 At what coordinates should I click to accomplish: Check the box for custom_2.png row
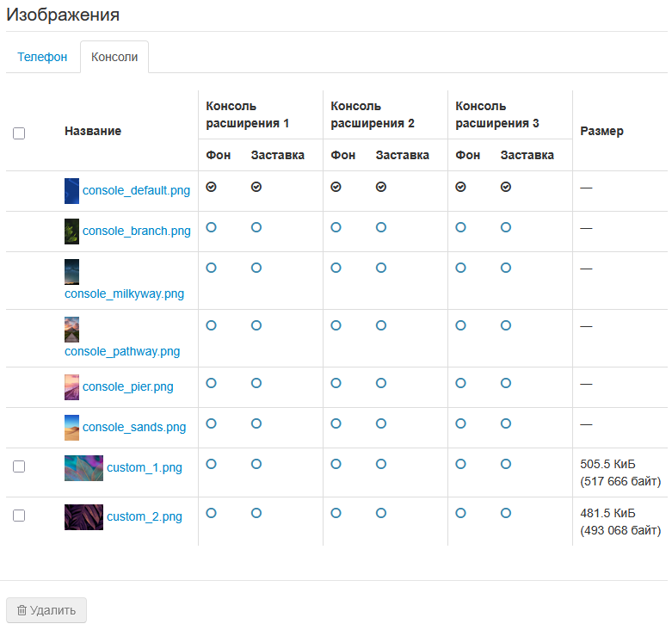pyautogui.click(x=19, y=516)
